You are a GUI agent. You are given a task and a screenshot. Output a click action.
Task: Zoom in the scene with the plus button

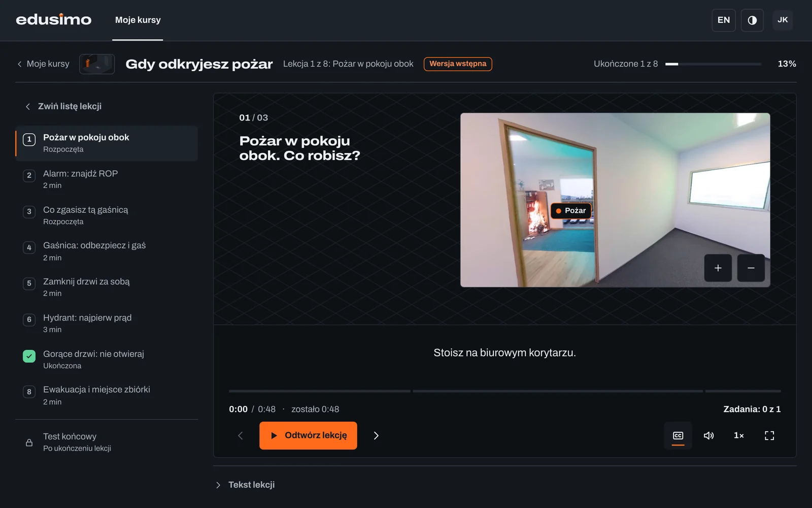point(718,268)
